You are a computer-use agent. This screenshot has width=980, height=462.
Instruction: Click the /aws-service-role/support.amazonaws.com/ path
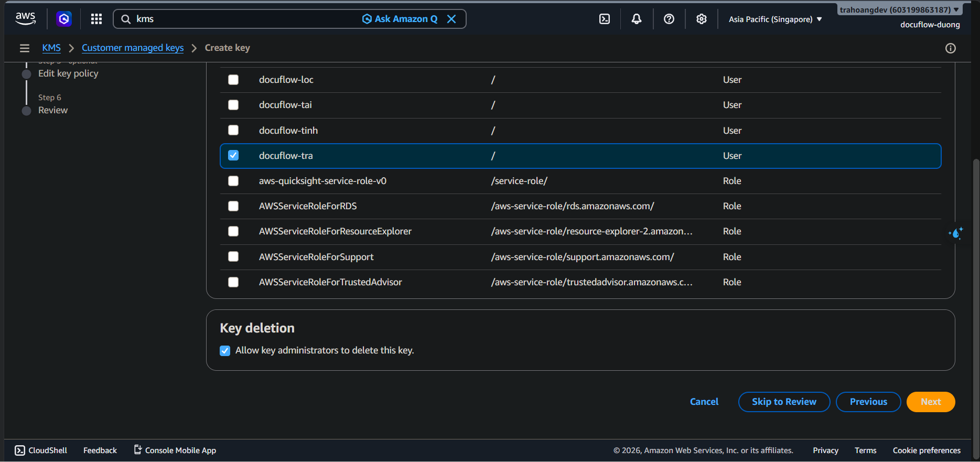(x=583, y=257)
